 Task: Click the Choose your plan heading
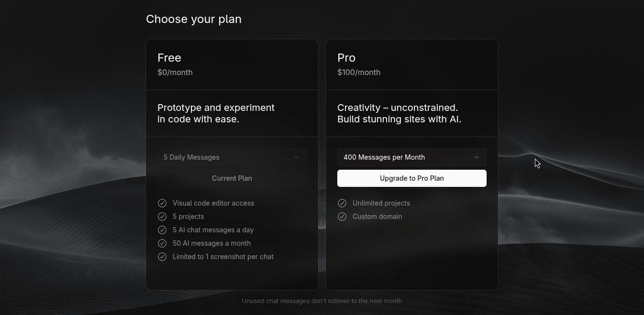tap(193, 19)
